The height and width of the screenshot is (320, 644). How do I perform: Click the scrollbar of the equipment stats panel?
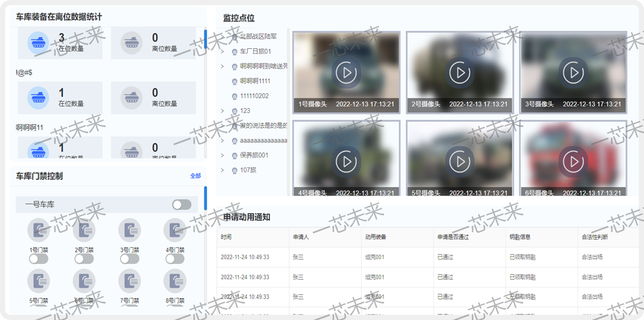pos(206,39)
